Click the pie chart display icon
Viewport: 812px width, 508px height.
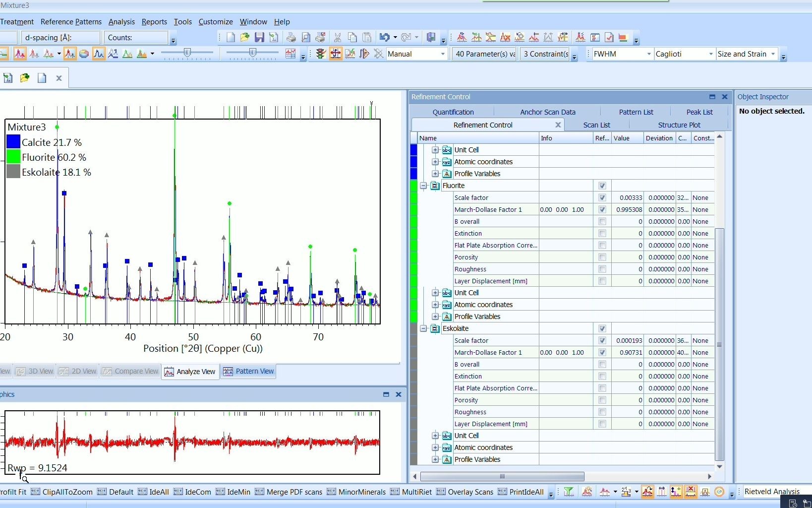[84, 54]
